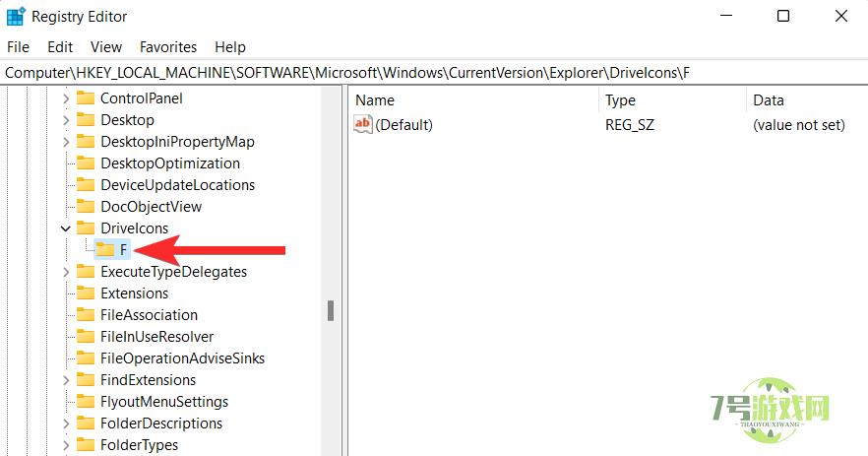
Task: Click the FindExtensions folder icon
Action: click(x=86, y=379)
